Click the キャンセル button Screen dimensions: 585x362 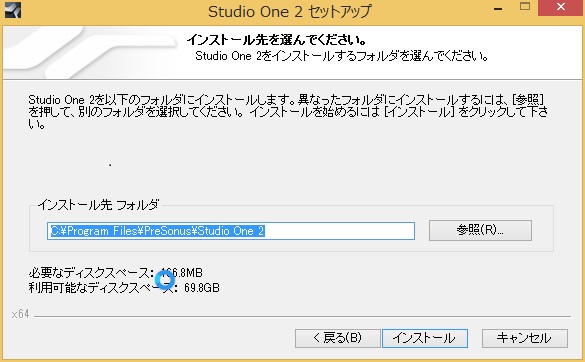(525, 338)
